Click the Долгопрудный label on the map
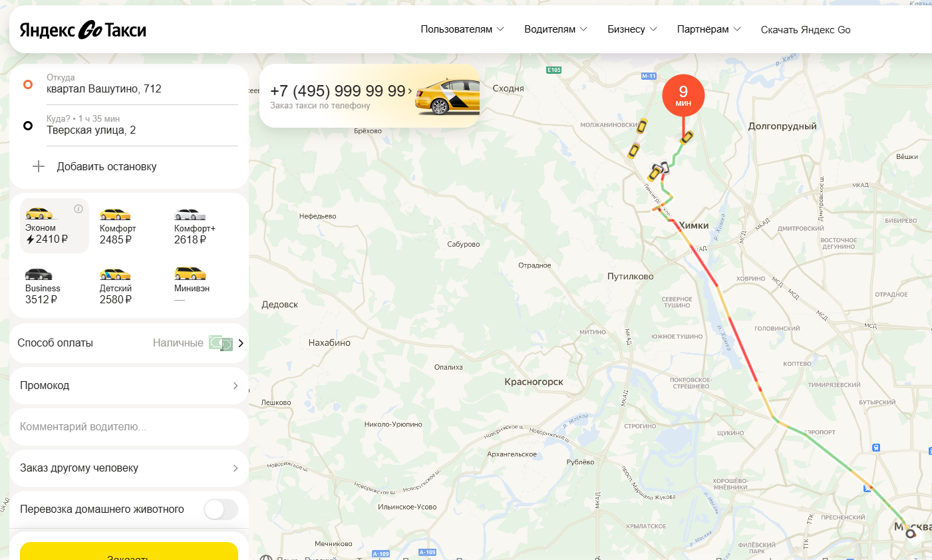 click(782, 126)
